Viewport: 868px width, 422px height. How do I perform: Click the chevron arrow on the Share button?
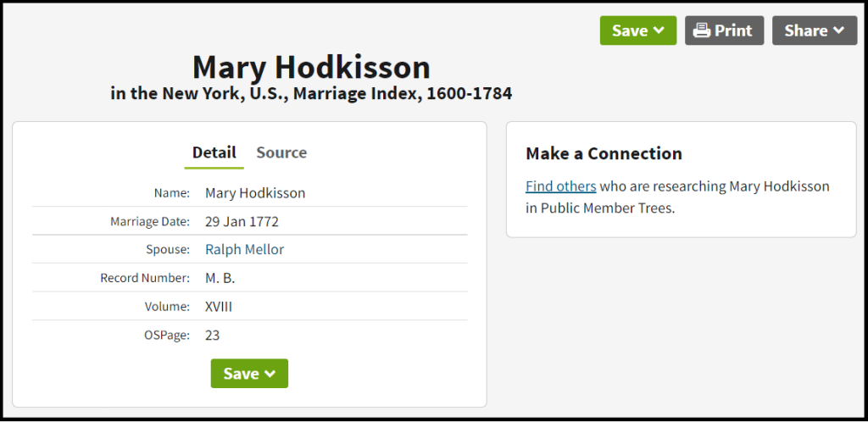point(839,31)
